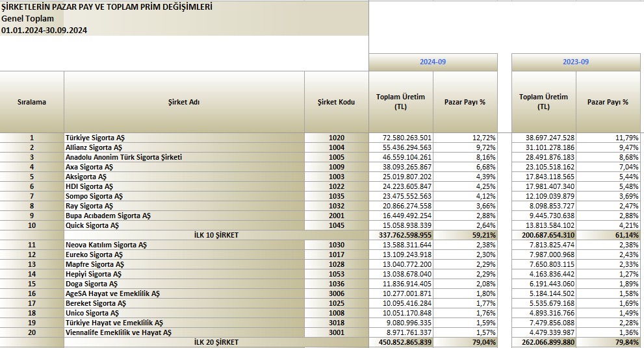Click the İLK 20 ŞİRKET subtotal label
The image size is (644, 348).
216,342
